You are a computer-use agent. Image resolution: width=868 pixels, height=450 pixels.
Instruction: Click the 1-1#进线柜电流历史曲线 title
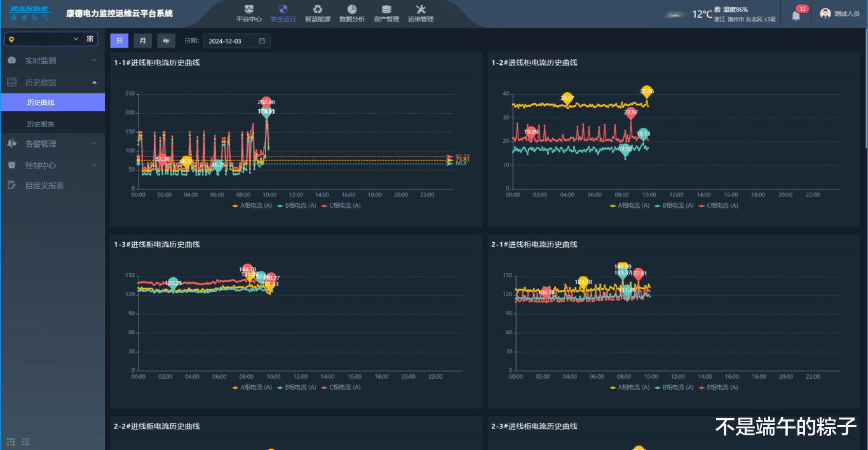point(157,62)
